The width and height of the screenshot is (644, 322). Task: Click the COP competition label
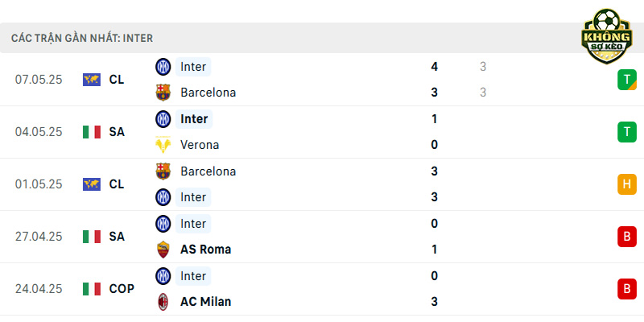coord(122,289)
